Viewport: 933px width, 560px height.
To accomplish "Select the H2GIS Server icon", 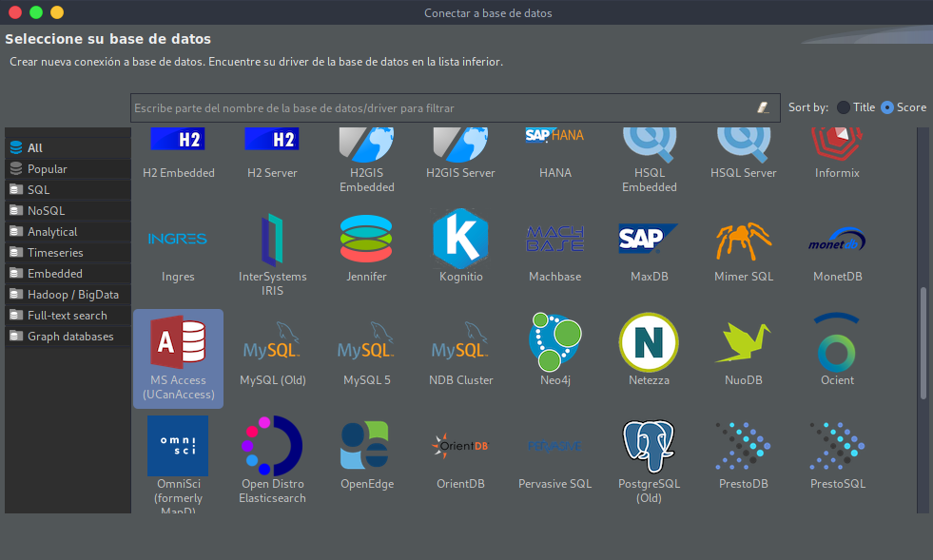I will coord(460,145).
